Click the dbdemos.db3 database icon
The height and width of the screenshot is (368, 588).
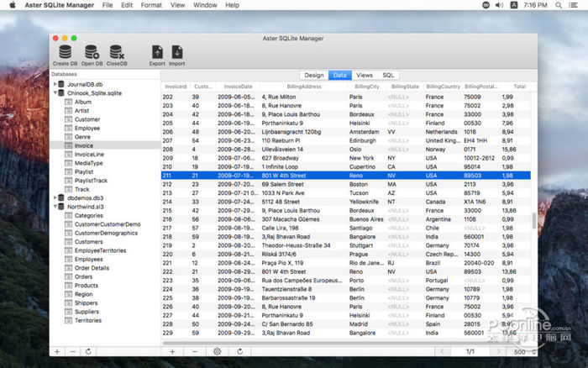pyautogui.click(x=61, y=197)
